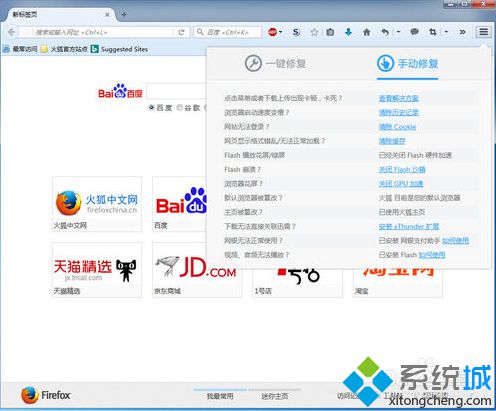Image resolution: width=496 pixels, height=411 pixels.
Task: Expand the dropdown beside the undo icon
Action: coord(398,32)
